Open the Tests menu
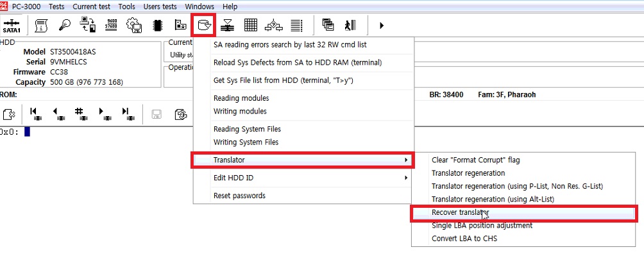 coord(56,6)
